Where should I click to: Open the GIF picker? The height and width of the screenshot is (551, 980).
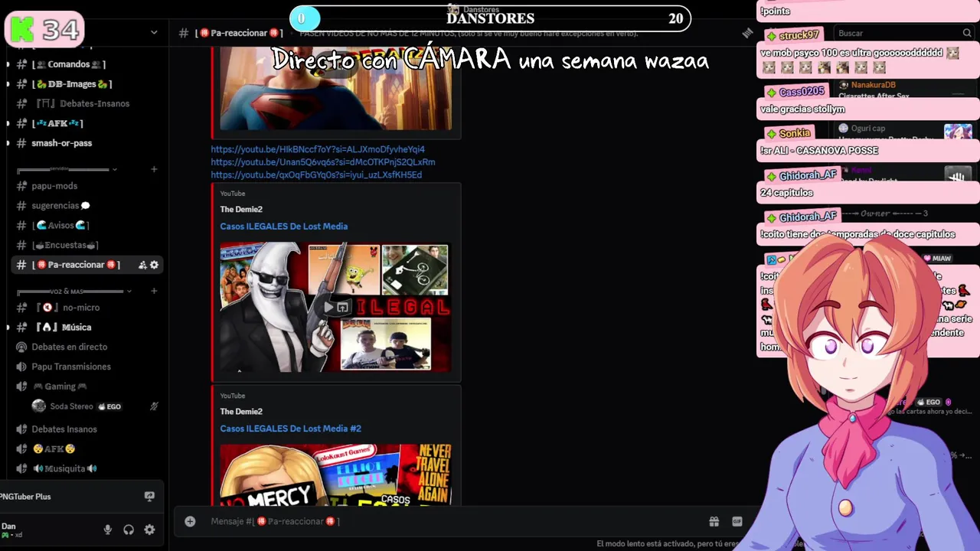pyautogui.click(x=737, y=521)
